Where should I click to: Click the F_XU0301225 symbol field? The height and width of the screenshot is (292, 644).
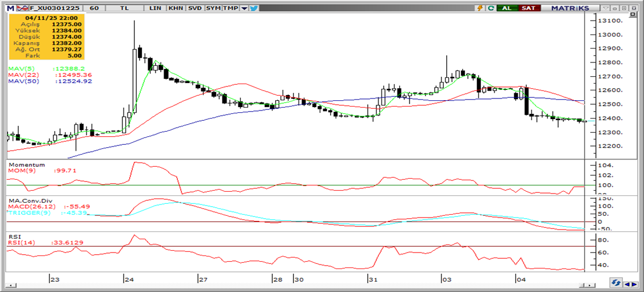click(54, 8)
